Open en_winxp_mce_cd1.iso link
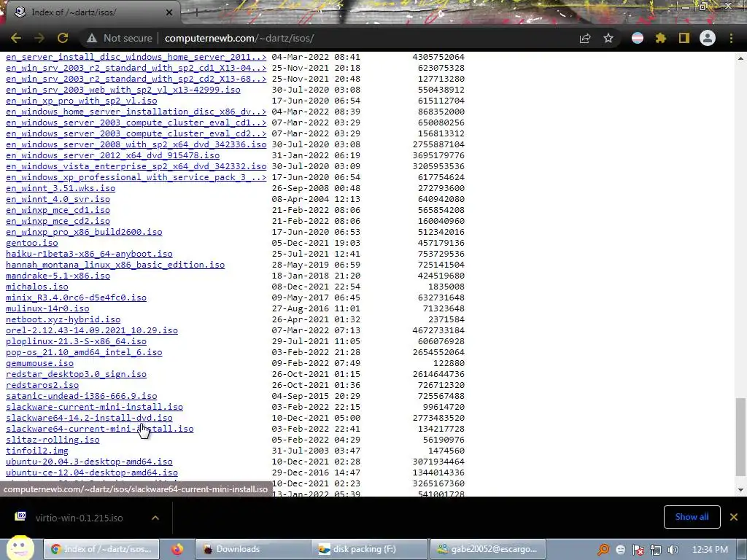 58,210
